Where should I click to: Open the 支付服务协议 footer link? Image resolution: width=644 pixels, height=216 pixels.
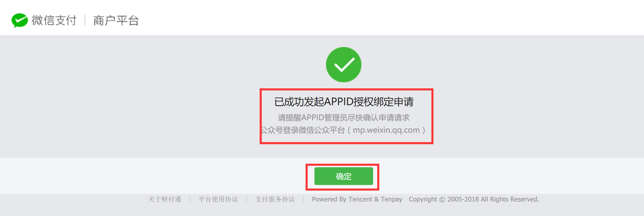(x=275, y=199)
